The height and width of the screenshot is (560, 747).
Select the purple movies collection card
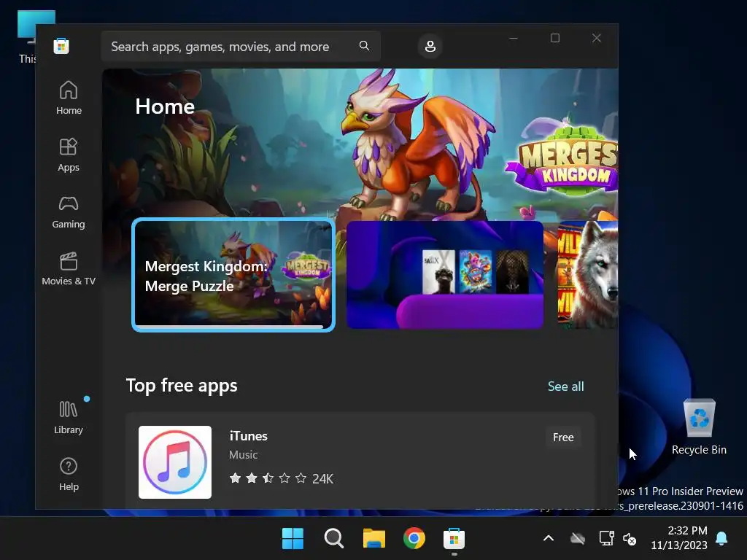[x=445, y=275]
